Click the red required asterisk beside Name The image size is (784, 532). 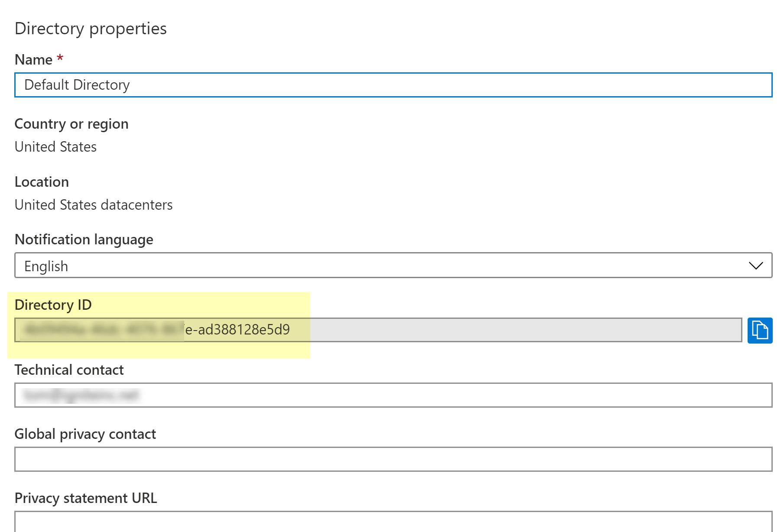(60, 58)
